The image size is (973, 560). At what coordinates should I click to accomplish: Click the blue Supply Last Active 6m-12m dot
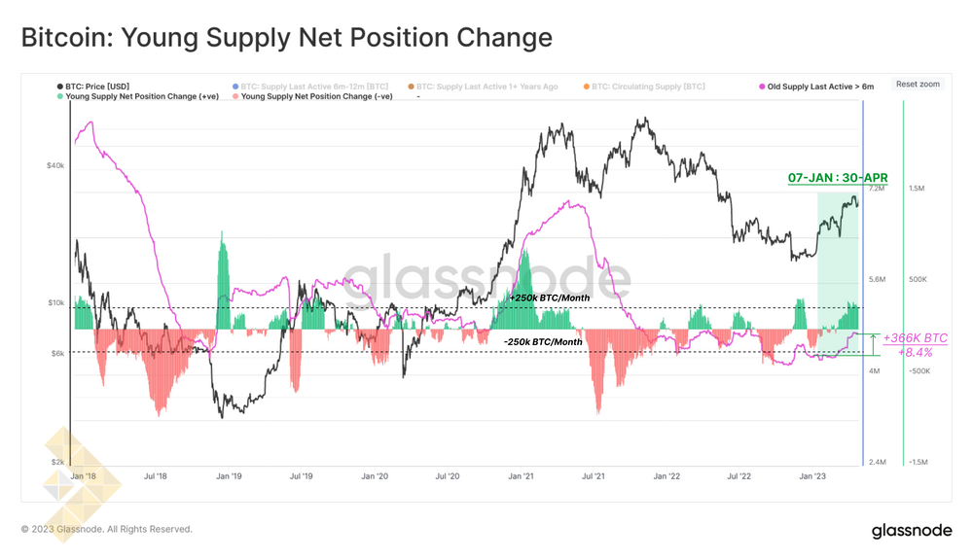coord(235,87)
